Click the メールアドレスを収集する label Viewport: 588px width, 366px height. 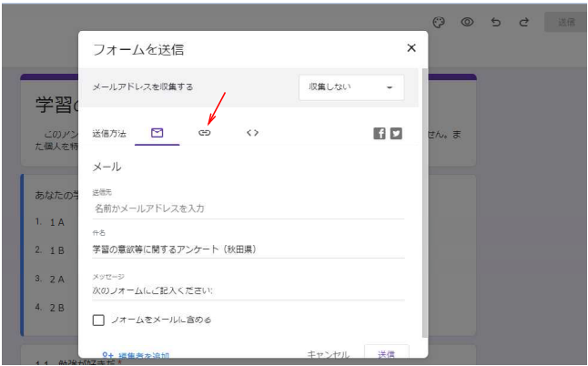pyautogui.click(x=143, y=87)
